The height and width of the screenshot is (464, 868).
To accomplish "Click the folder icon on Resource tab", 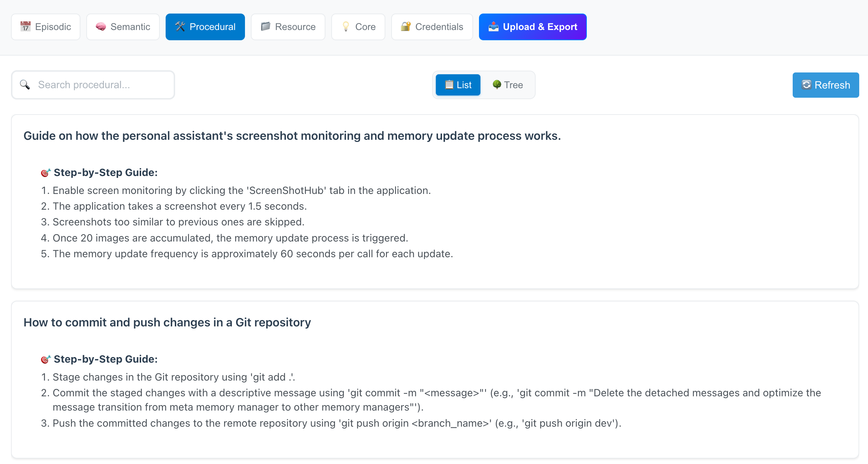I will tap(265, 26).
